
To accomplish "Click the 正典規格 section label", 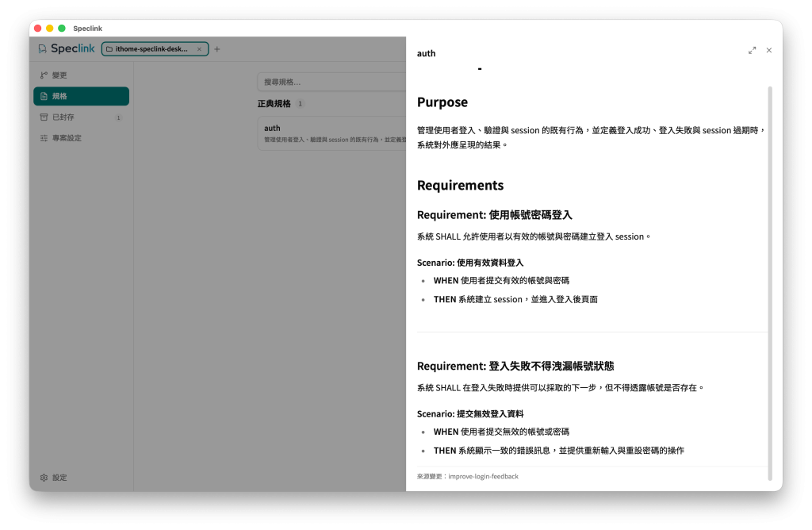I will click(x=274, y=104).
